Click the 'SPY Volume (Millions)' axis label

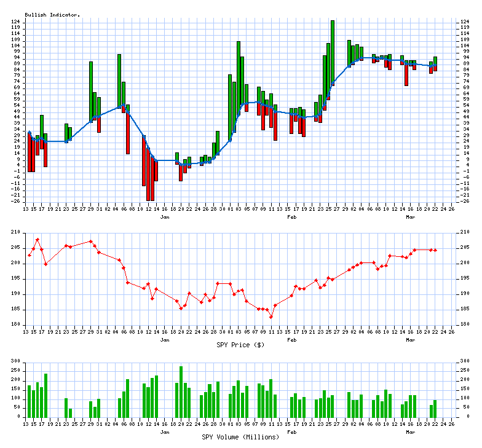pos(241,437)
